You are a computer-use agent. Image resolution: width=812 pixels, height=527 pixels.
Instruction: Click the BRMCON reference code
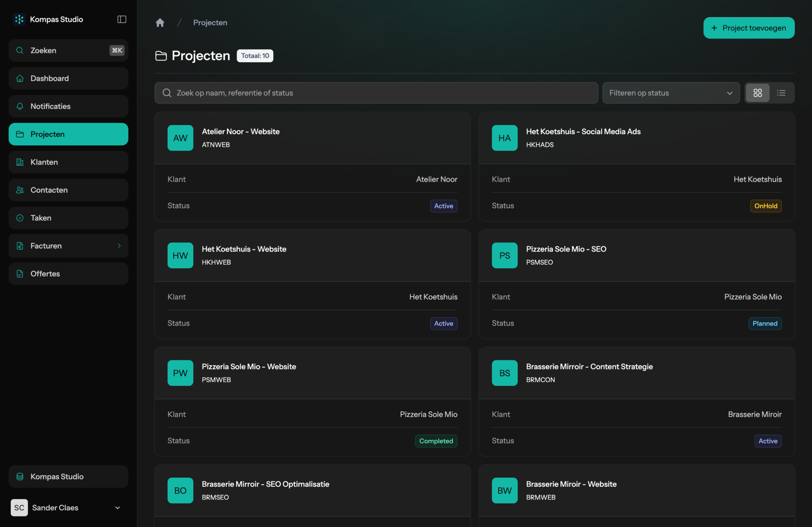point(540,380)
